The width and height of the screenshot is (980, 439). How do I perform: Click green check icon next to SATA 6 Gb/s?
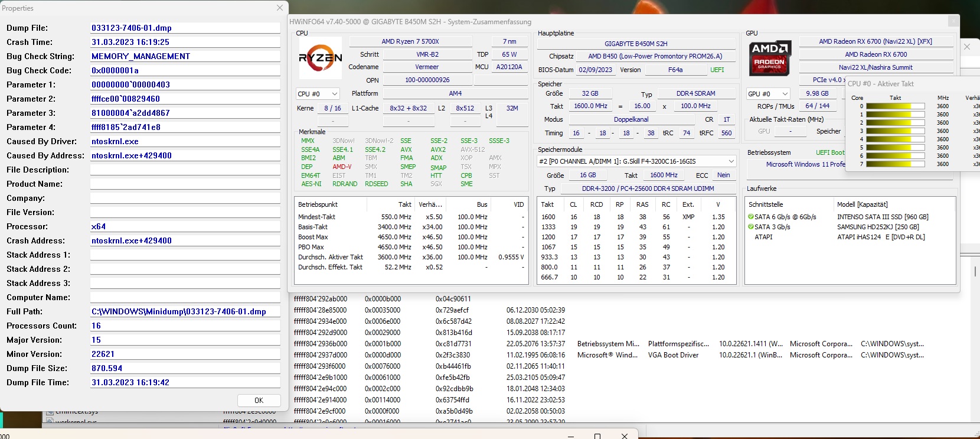point(751,217)
